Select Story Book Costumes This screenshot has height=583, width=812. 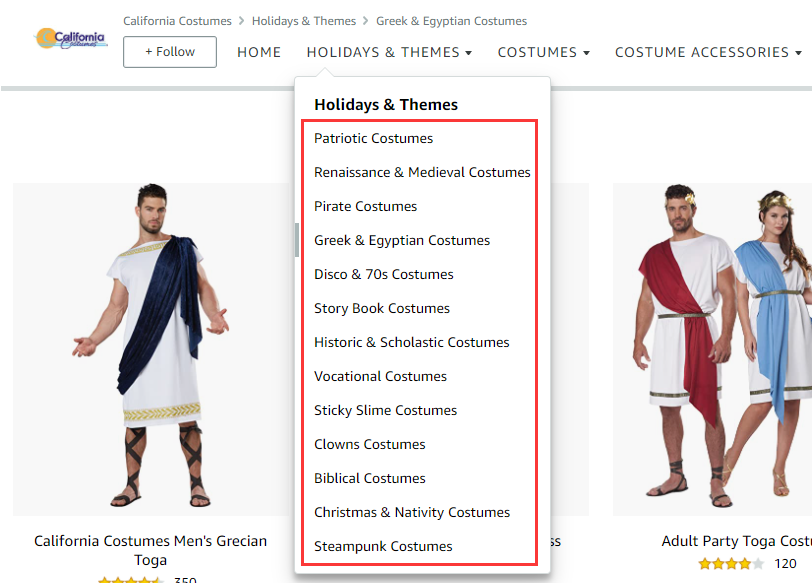(x=382, y=309)
